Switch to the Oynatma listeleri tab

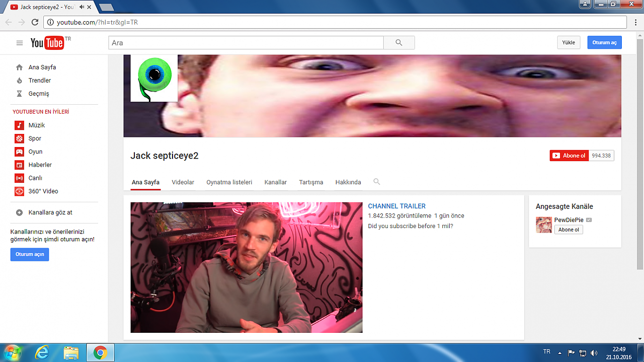click(229, 182)
